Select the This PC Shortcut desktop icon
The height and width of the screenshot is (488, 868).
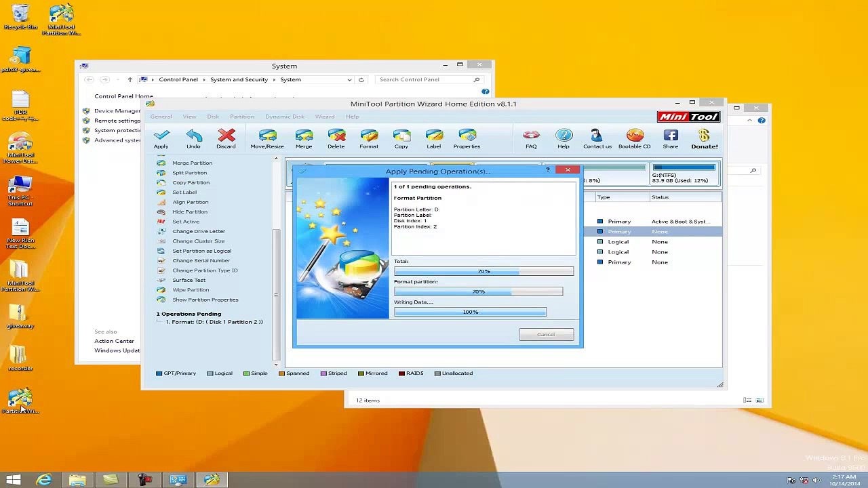pyautogui.click(x=20, y=191)
